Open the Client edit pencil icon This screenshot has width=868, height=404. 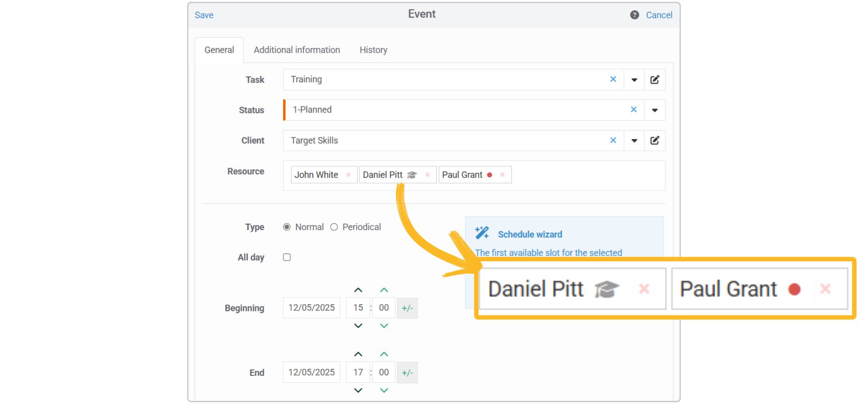[655, 141]
